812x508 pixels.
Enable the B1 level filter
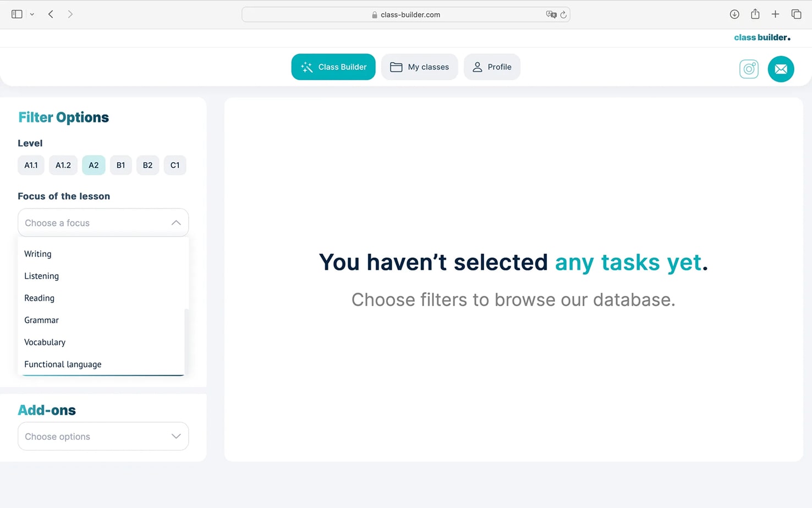(x=120, y=165)
